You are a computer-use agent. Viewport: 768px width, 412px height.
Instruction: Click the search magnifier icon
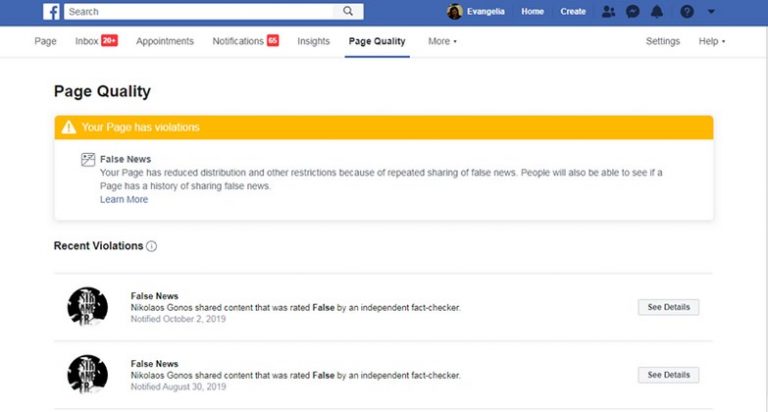pyautogui.click(x=348, y=11)
